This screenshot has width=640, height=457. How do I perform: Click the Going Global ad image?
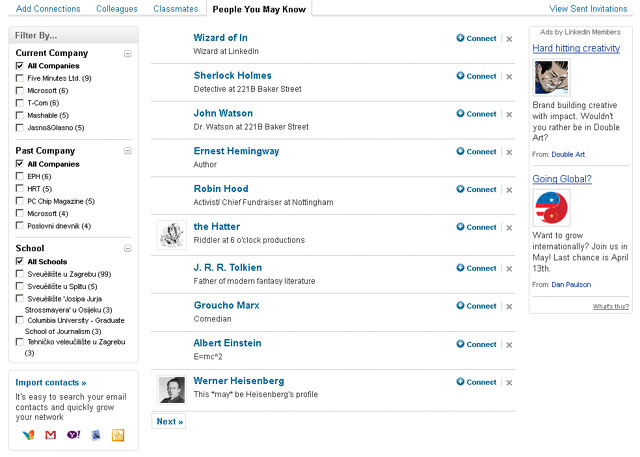(x=551, y=208)
